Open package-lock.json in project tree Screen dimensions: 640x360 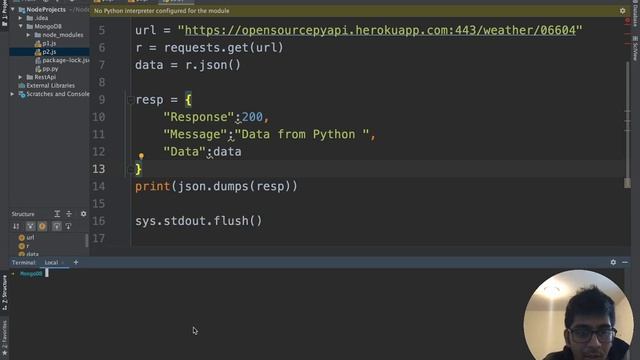point(62,60)
